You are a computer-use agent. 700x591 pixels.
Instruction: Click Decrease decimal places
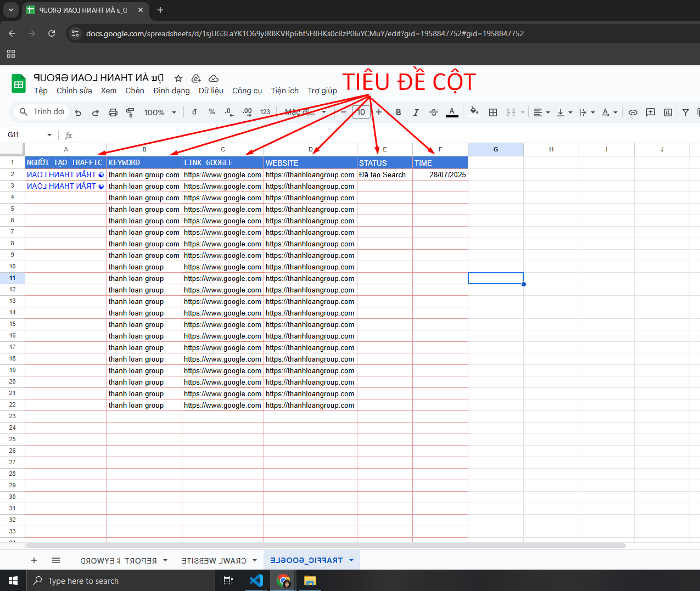pyautogui.click(x=229, y=112)
